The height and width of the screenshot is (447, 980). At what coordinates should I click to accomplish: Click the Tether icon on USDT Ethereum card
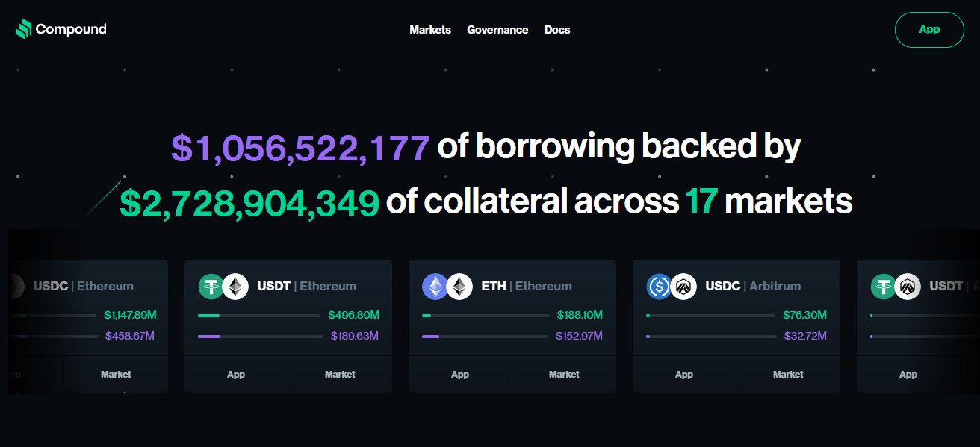click(x=211, y=287)
